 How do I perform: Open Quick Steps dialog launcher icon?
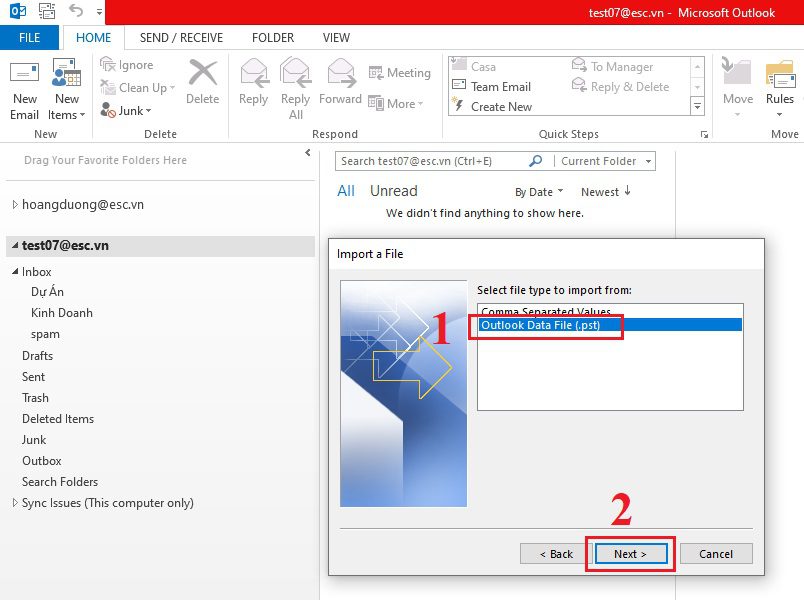tap(705, 135)
